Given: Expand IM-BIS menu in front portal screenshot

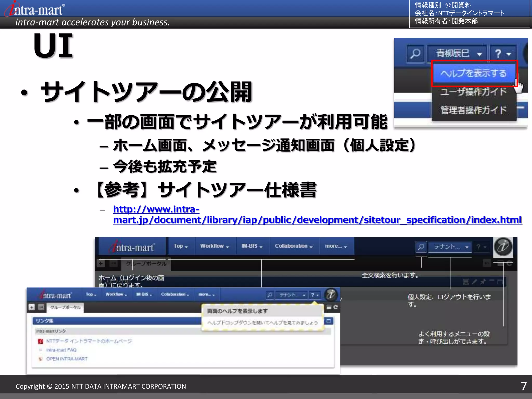Looking at the screenshot, I should 144,295.
